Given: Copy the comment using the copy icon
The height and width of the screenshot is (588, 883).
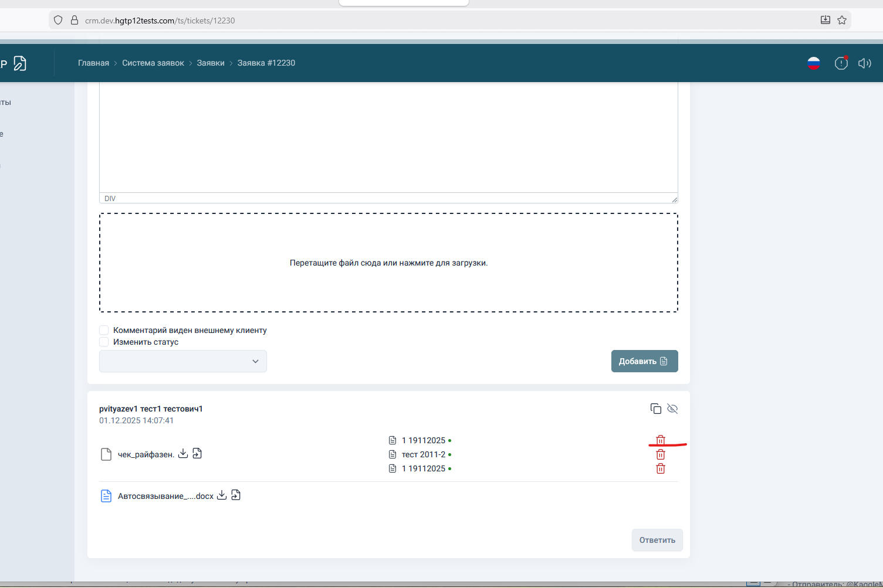Looking at the screenshot, I should [655, 409].
